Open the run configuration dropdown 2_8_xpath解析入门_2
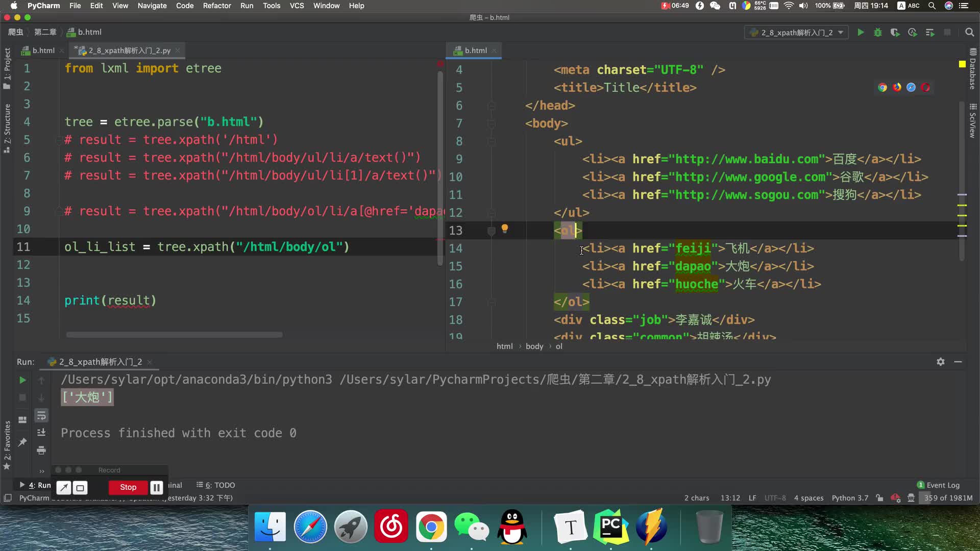The width and height of the screenshot is (980, 551). 796,33
